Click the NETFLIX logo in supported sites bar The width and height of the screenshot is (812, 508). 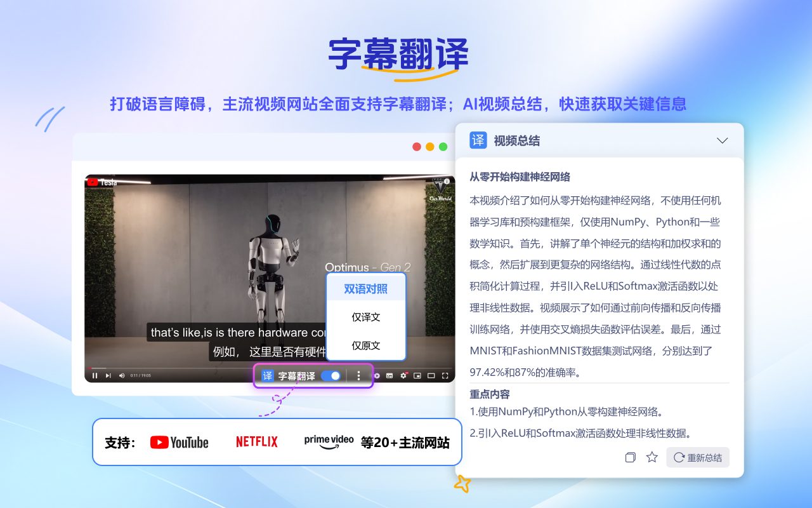[x=256, y=441]
